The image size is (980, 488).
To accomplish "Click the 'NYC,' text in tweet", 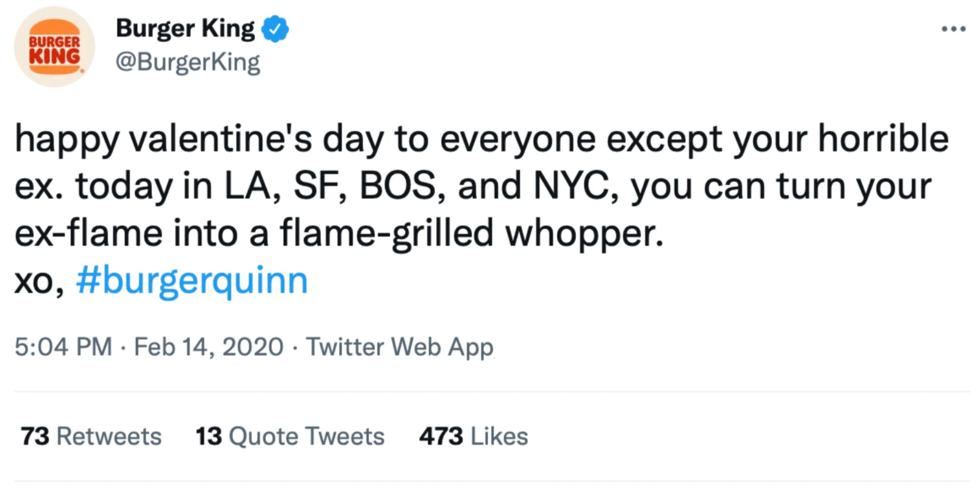I will pos(576,186).
